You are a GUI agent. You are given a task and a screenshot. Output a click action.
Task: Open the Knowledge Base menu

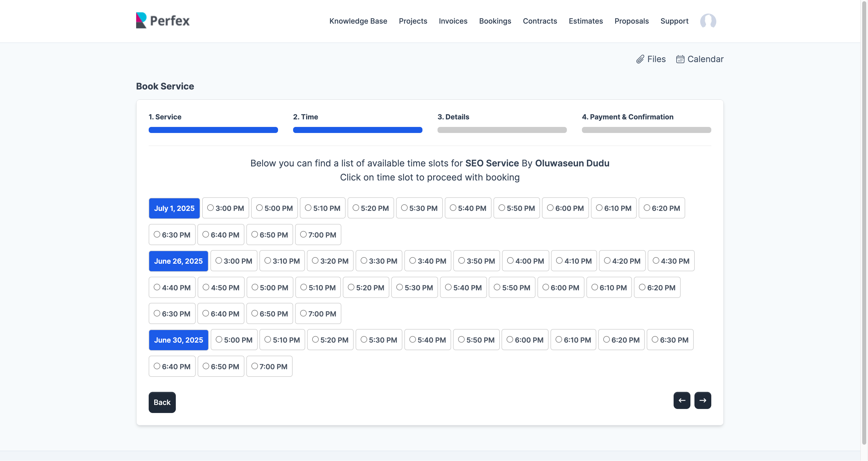coord(358,21)
